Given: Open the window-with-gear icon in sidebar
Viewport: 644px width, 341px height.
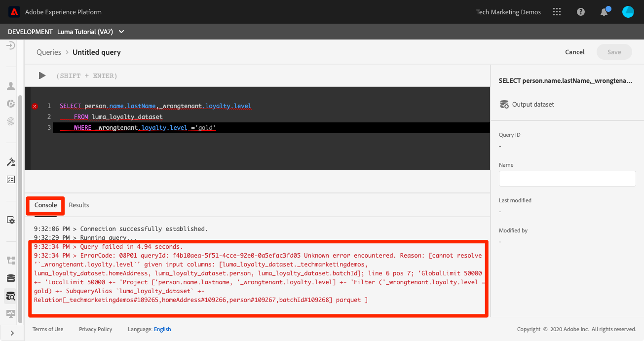Looking at the screenshot, I should (11, 220).
